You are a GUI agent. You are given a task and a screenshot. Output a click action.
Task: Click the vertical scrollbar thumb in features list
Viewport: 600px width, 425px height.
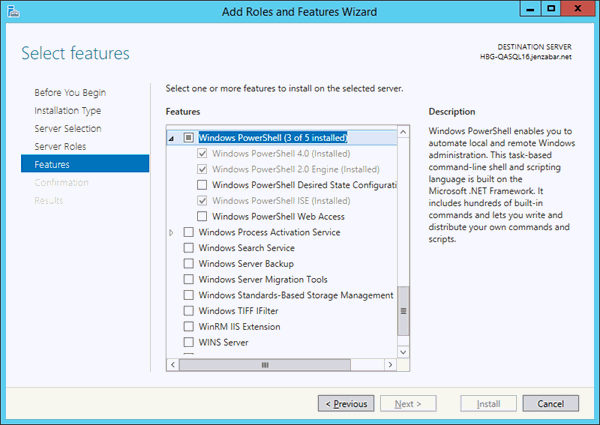tap(403, 311)
